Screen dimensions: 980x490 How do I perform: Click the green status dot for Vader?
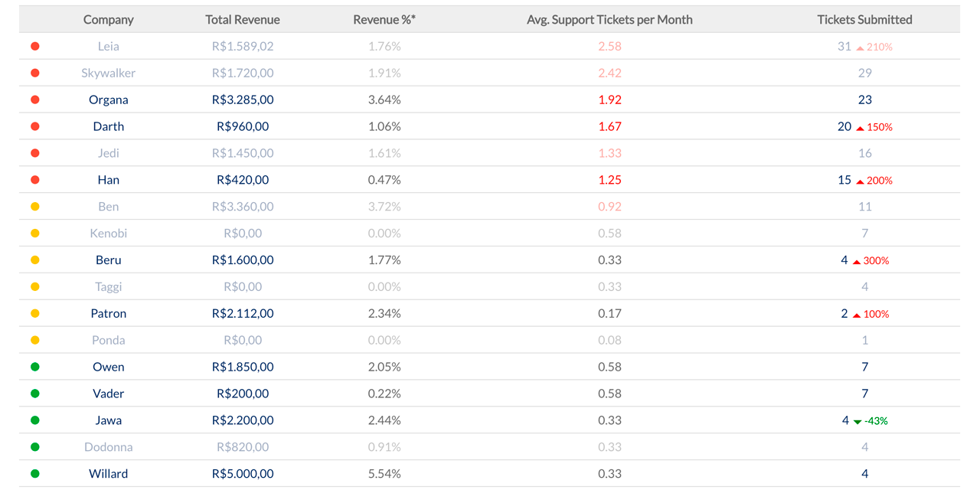click(x=34, y=394)
